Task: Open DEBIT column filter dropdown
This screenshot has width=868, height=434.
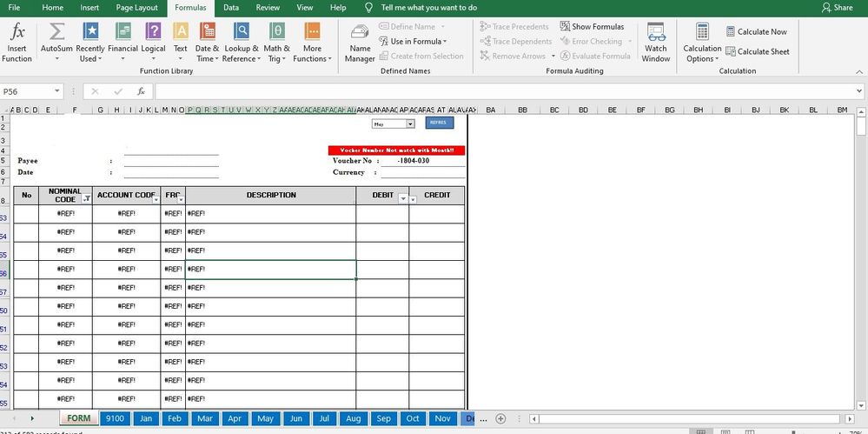Action: [x=403, y=199]
